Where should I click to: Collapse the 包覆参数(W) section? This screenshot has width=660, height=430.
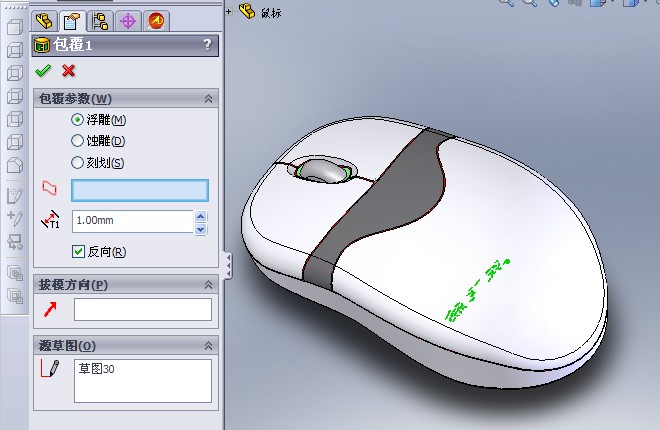208,99
